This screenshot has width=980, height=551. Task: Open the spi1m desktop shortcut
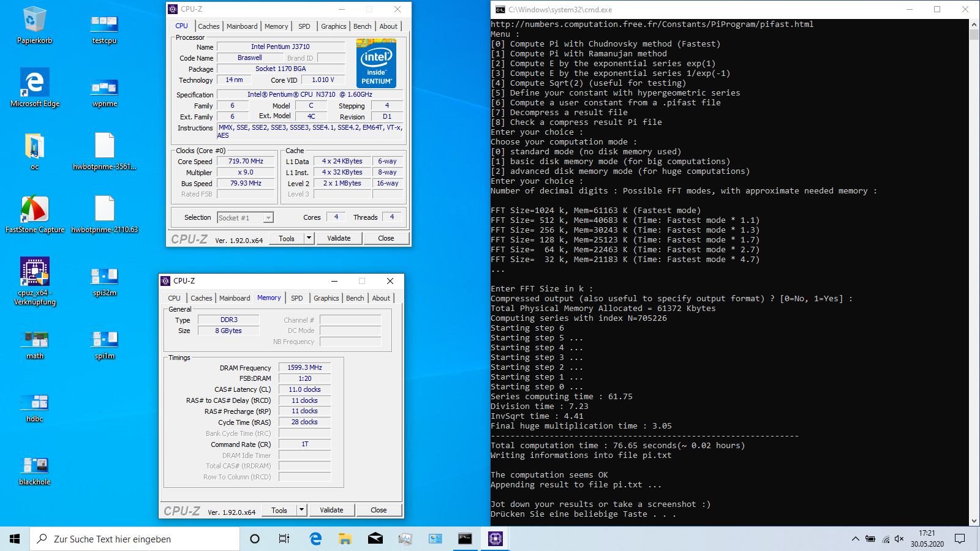(104, 345)
